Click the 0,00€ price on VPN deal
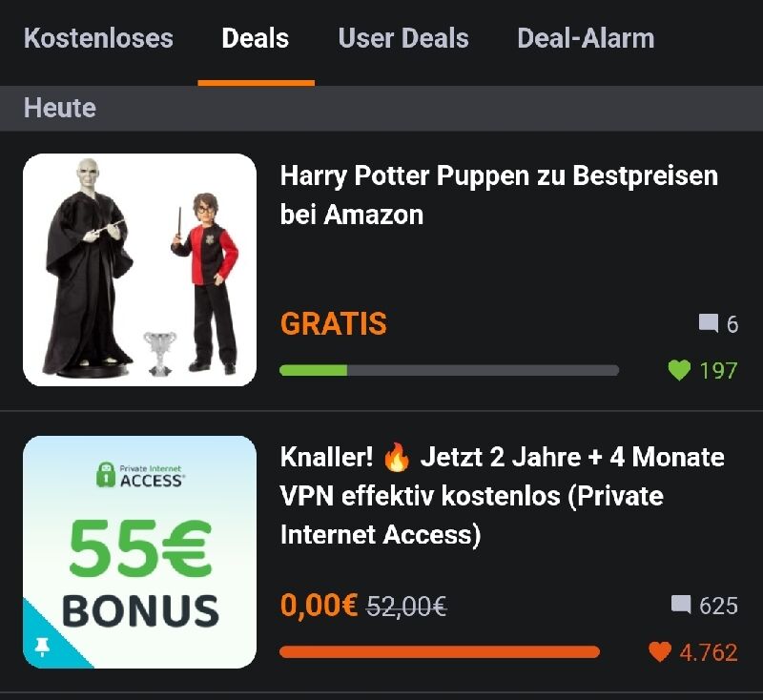This screenshot has height=700, width=763. click(x=319, y=606)
